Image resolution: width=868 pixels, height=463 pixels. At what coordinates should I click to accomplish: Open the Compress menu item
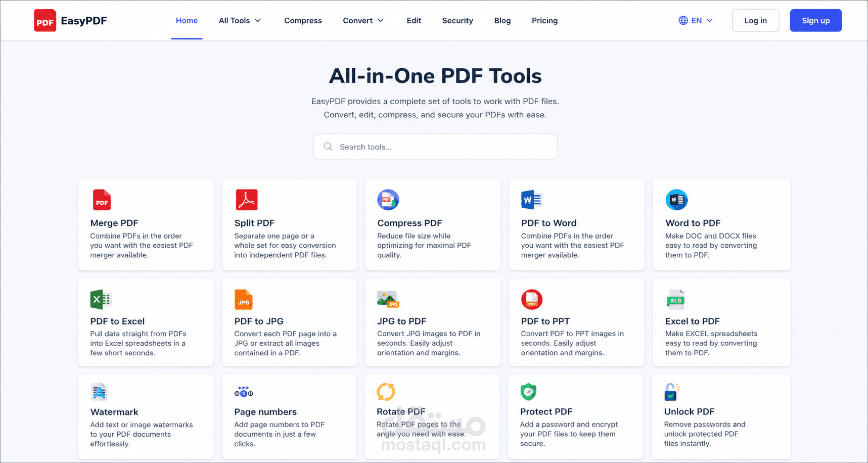(303, 21)
